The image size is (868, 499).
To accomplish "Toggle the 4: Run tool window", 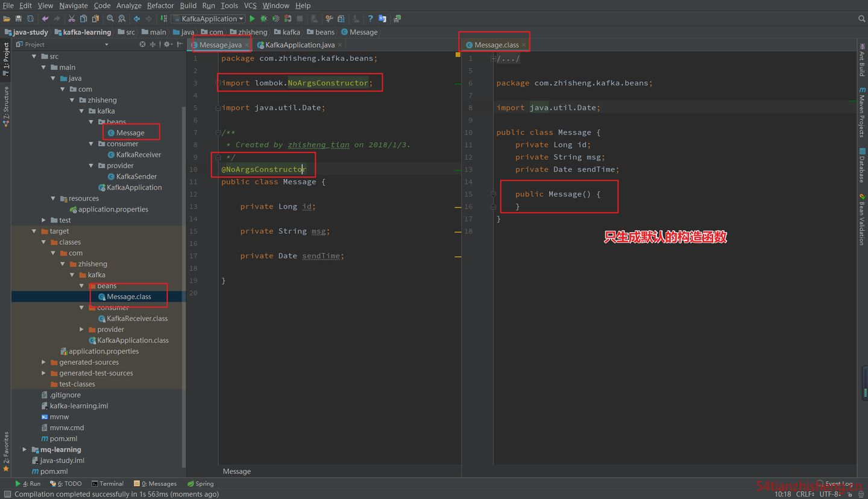I will pos(28,483).
